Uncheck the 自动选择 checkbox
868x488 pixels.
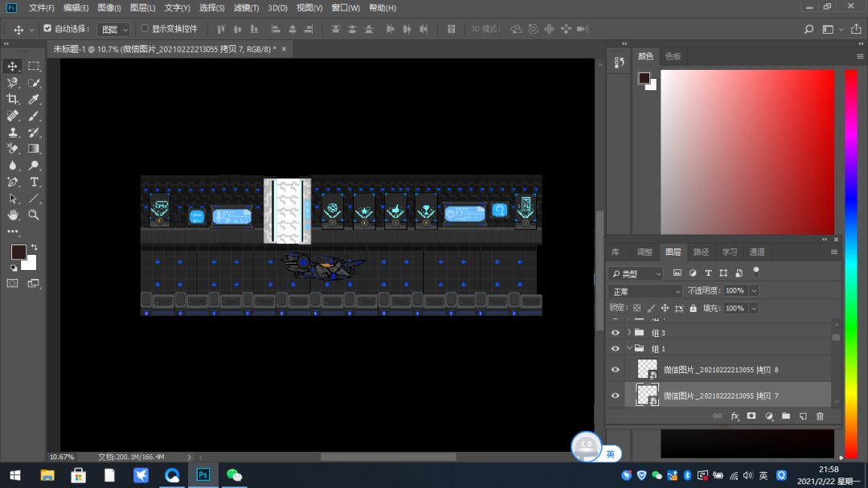47,28
